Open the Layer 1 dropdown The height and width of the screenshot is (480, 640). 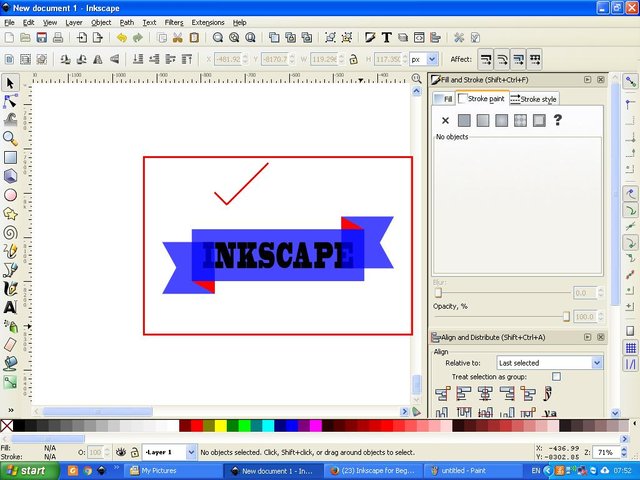coord(169,452)
